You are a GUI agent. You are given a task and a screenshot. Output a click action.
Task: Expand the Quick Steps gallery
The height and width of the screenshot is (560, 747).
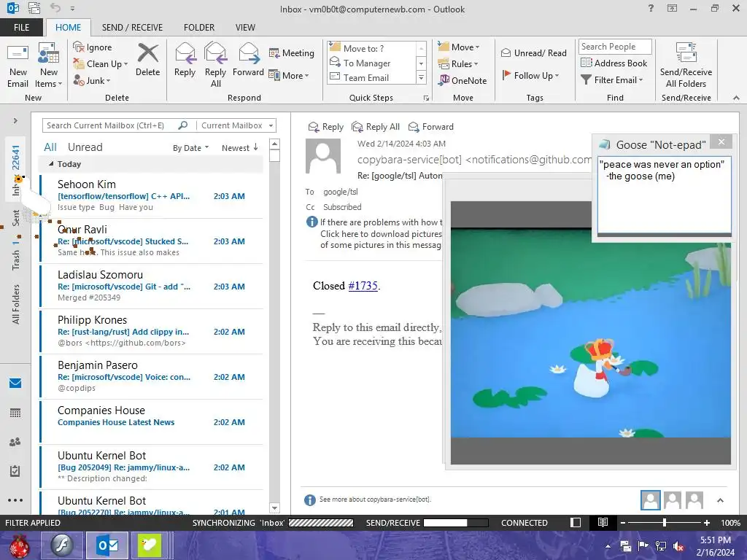[421, 77]
